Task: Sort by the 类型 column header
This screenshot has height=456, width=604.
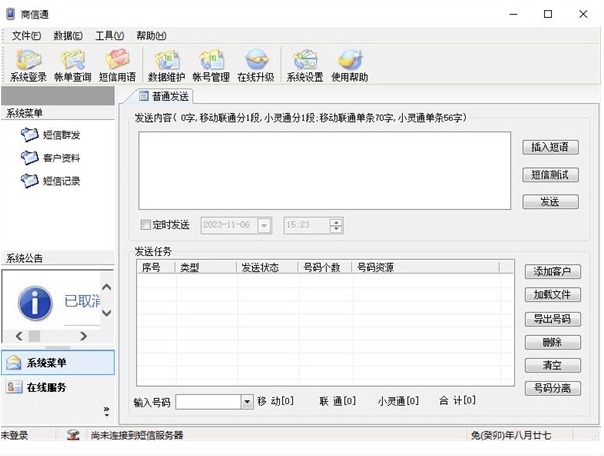Action: click(x=206, y=267)
